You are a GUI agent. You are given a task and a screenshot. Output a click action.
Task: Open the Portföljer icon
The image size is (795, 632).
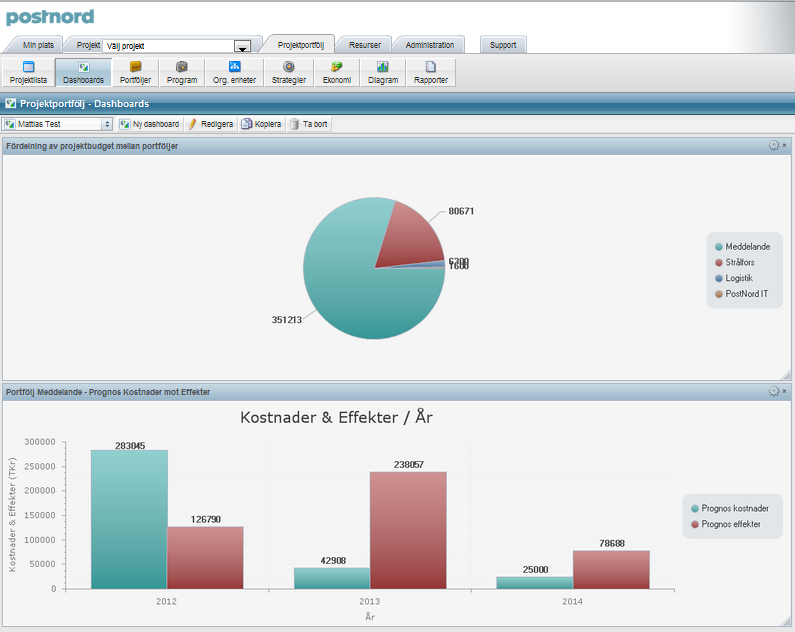coord(135,72)
